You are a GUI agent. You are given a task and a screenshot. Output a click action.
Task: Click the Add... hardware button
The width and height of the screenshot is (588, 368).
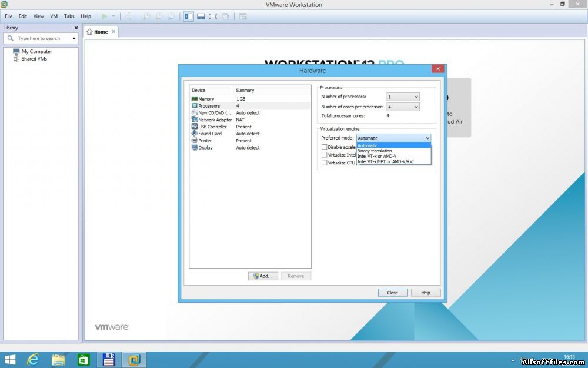pyautogui.click(x=263, y=276)
